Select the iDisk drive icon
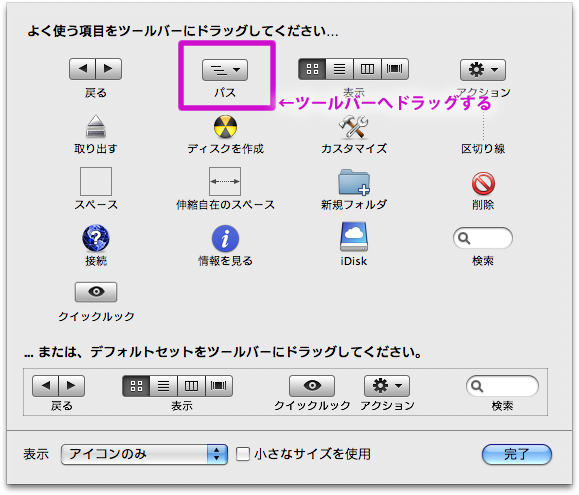Viewport: 579px width, 495px height. click(x=354, y=237)
